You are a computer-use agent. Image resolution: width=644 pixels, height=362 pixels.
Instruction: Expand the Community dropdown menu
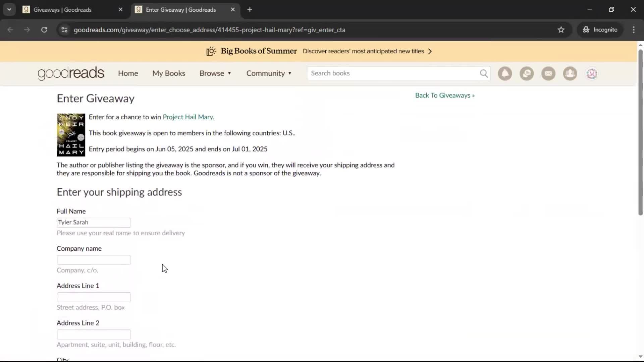269,73
